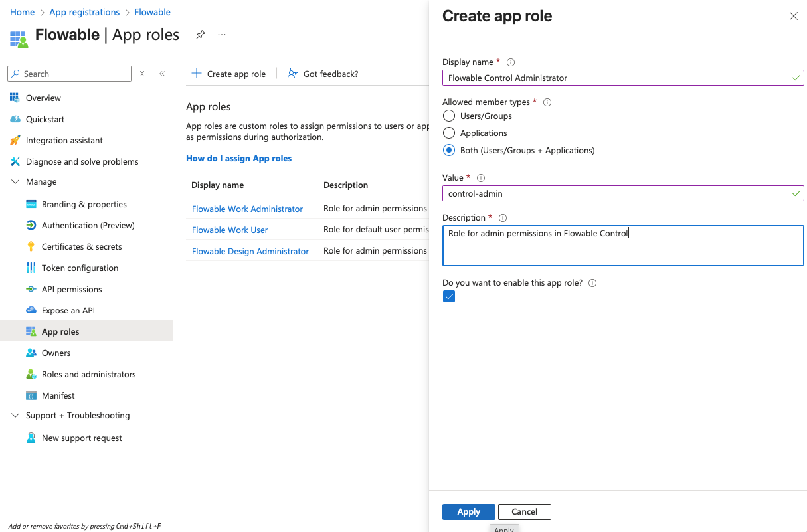Click the info icon next to Value label
This screenshot has height=532, width=807.
(481, 178)
